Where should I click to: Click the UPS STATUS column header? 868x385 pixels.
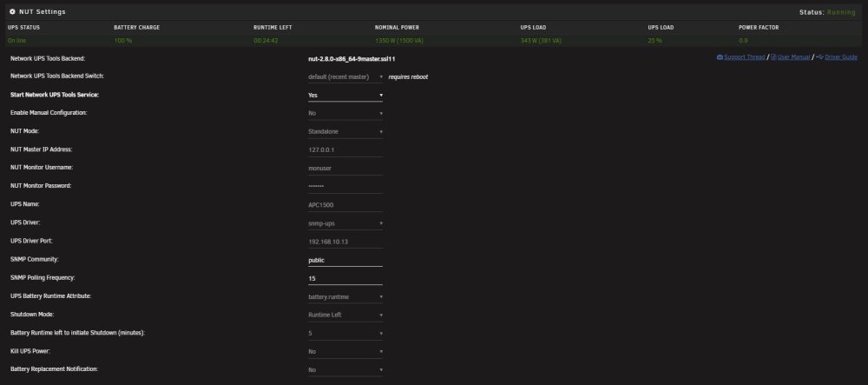[x=23, y=27]
